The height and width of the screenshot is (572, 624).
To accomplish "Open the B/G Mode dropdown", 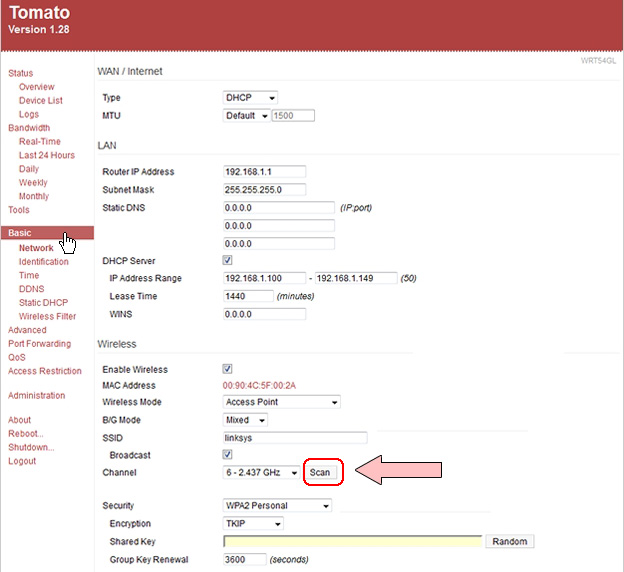I will coord(245,420).
